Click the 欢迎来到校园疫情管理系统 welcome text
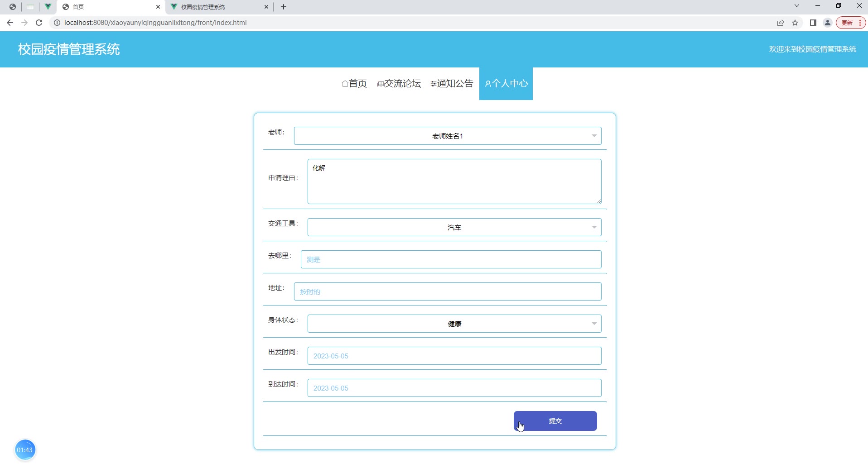The height and width of the screenshot is (468, 868). pos(813,49)
